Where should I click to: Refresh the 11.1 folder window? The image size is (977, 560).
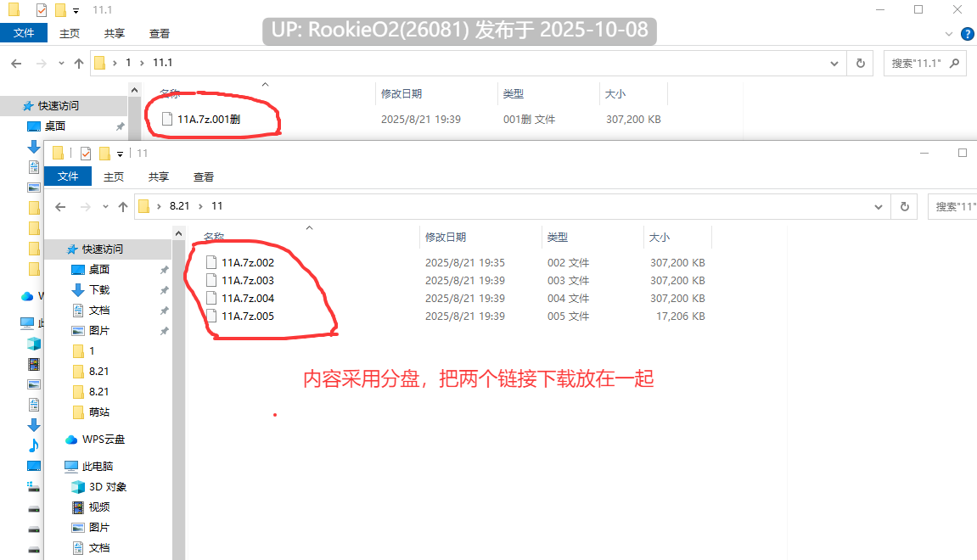pyautogui.click(x=861, y=64)
